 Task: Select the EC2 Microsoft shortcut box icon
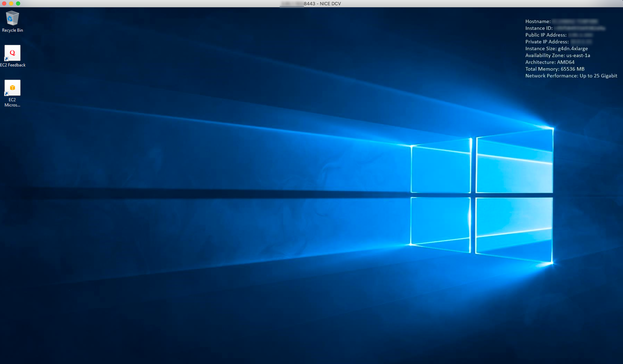tap(12, 88)
